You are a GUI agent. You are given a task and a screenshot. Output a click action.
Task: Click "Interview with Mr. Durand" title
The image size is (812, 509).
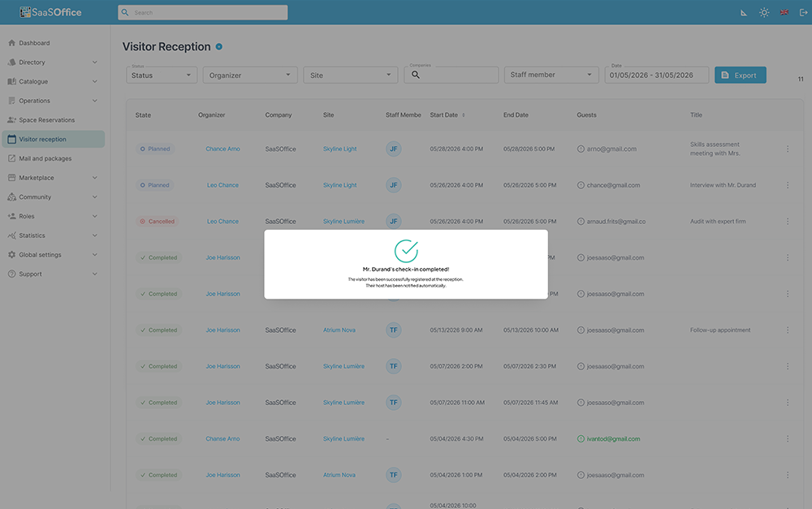(x=723, y=185)
